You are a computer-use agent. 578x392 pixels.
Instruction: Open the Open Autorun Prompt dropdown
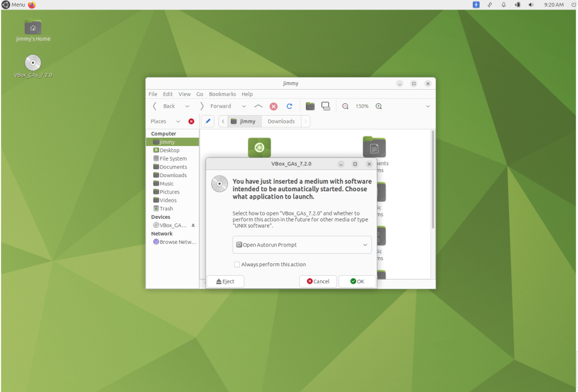[302, 245]
